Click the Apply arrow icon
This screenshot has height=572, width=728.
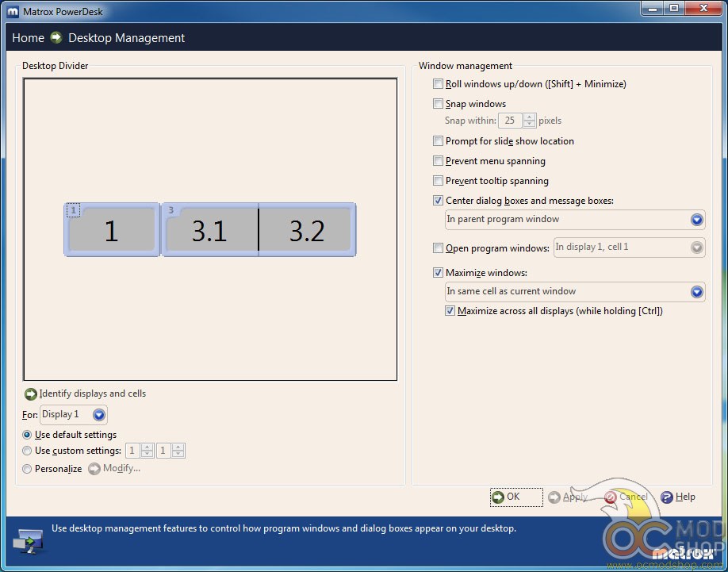coord(554,497)
